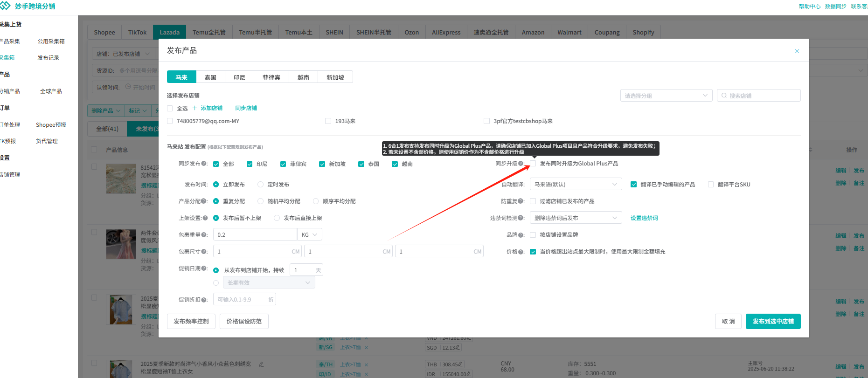
Task: Open the KG weight unit dropdown
Action: (x=310, y=234)
